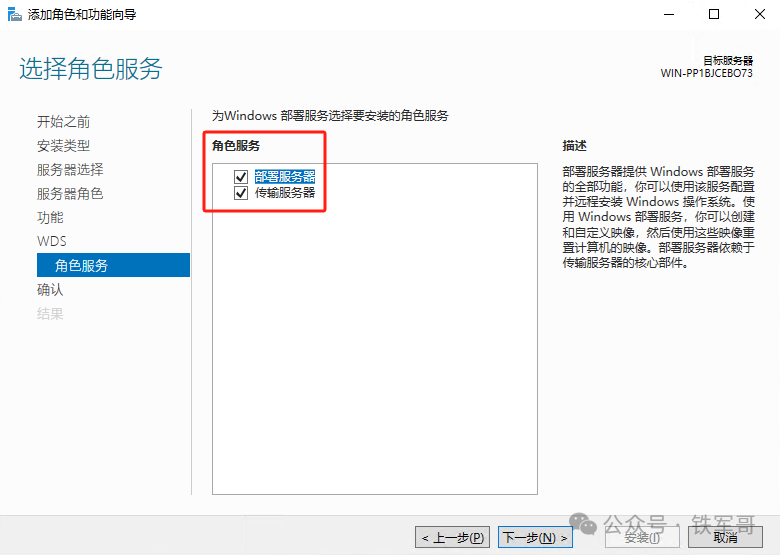Click the disabled 结果 step
The image size is (780, 555).
[50, 313]
